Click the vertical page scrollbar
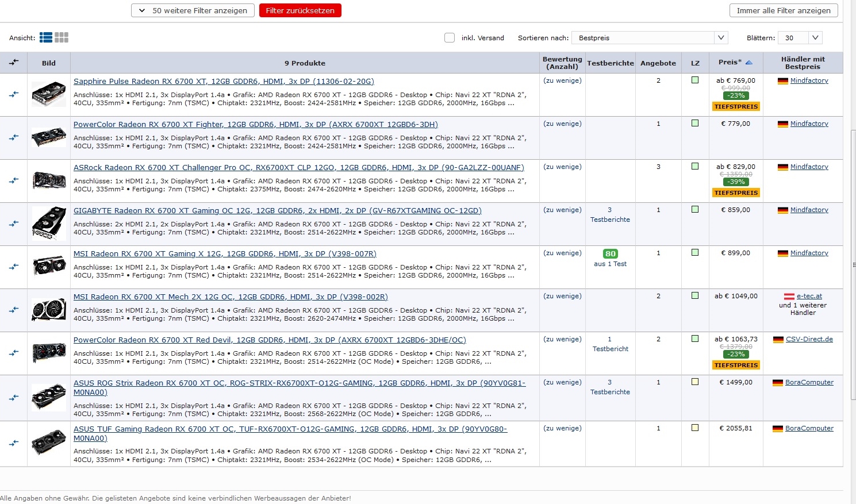 (x=853, y=264)
